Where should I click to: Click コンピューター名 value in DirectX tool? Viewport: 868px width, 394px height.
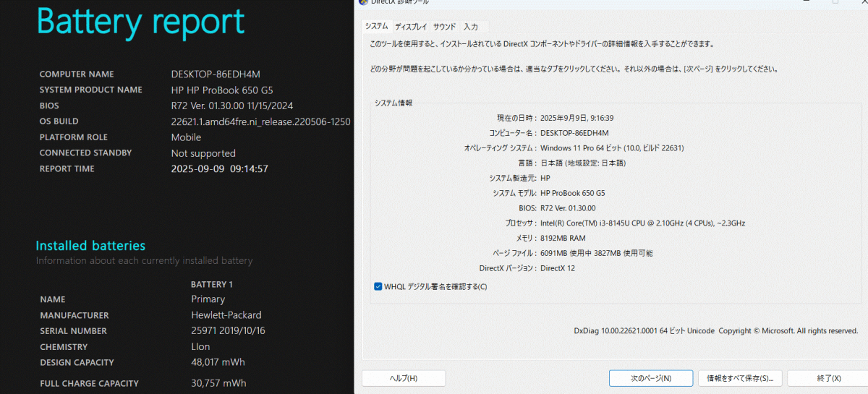tap(574, 133)
